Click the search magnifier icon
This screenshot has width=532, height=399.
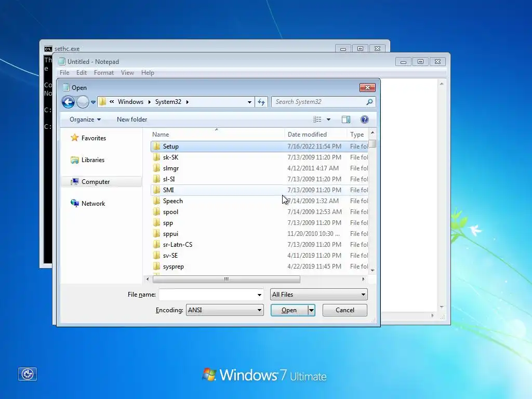[x=369, y=102]
